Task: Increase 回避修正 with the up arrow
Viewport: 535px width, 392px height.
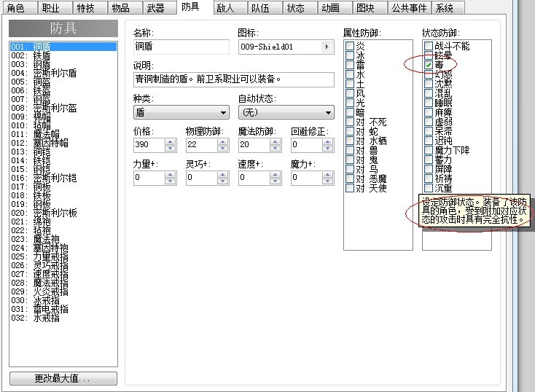Action: pos(328,142)
